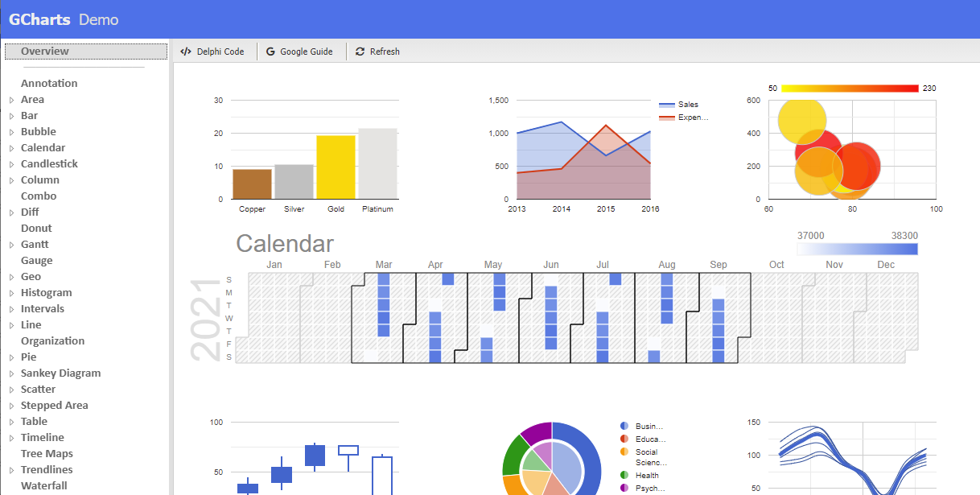Expand the Timeline node arrow

pos(11,438)
